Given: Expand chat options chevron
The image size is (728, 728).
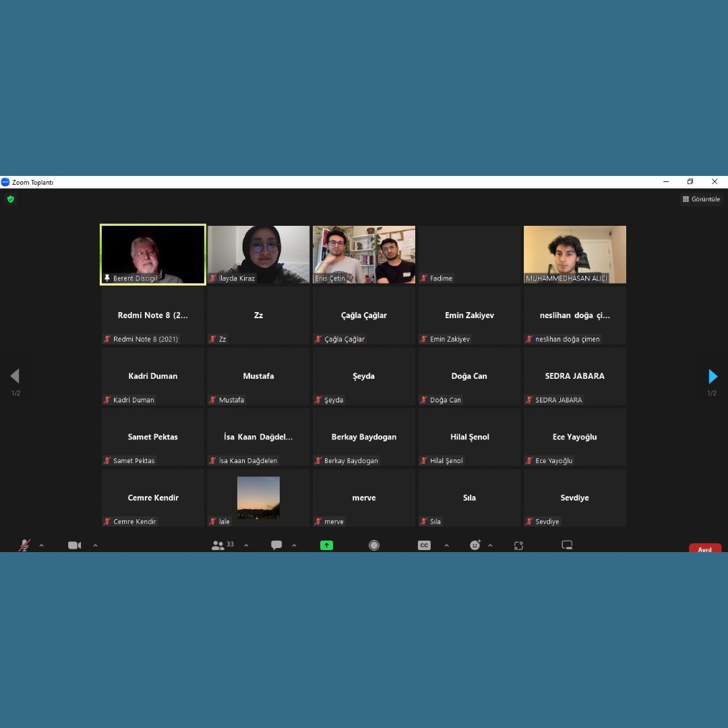Looking at the screenshot, I should (294, 545).
